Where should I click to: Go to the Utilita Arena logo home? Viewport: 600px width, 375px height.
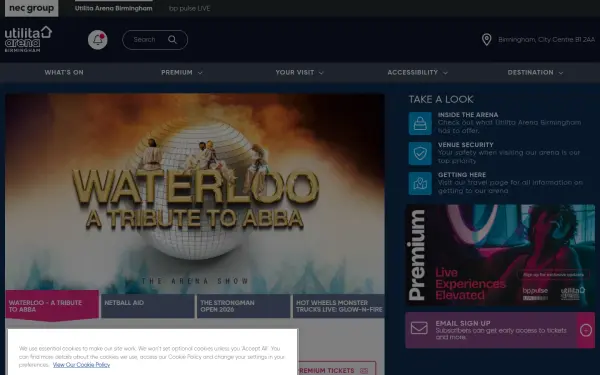(x=28, y=39)
